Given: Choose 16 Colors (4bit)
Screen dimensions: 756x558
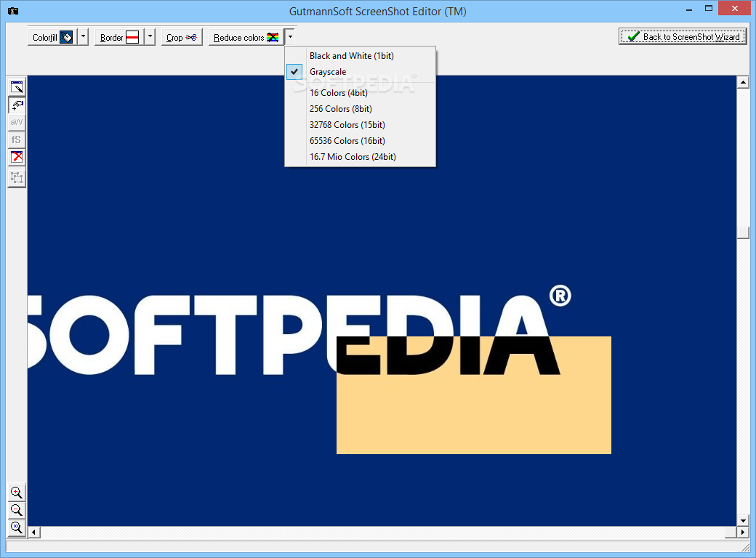Looking at the screenshot, I should pos(360,93).
